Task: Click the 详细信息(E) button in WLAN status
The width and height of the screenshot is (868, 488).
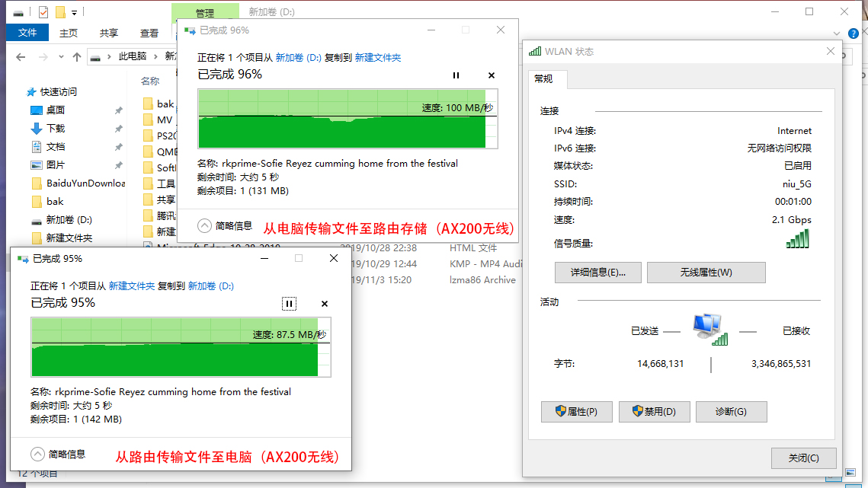Action: [597, 272]
